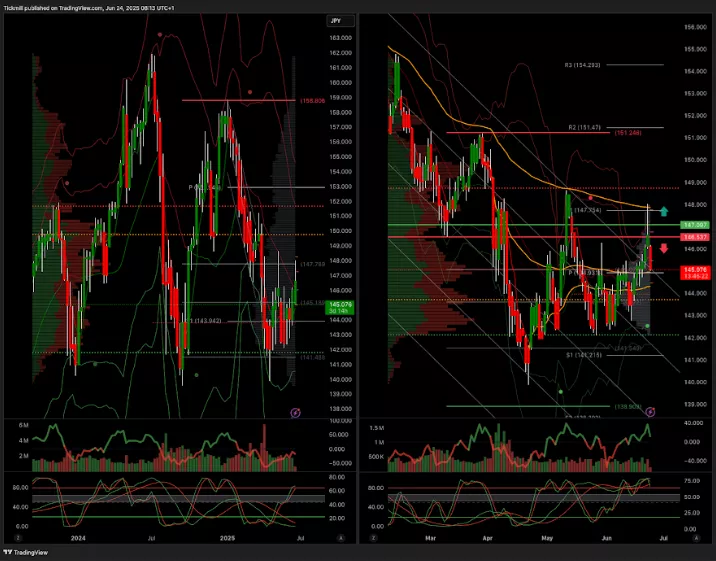Click the purple lightning icon in right chart

pyautogui.click(x=651, y=411)
